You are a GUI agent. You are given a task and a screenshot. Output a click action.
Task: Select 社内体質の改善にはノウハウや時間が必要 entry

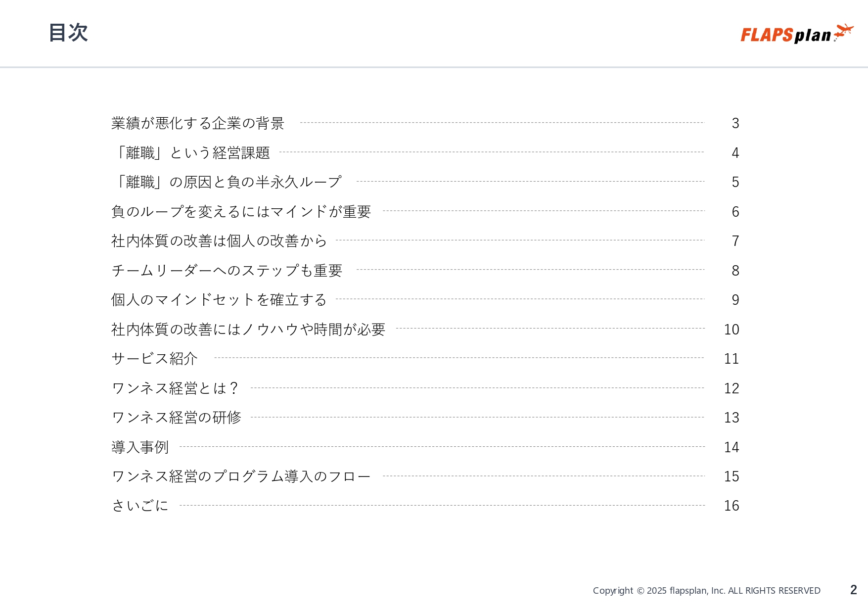coord(248,330)
